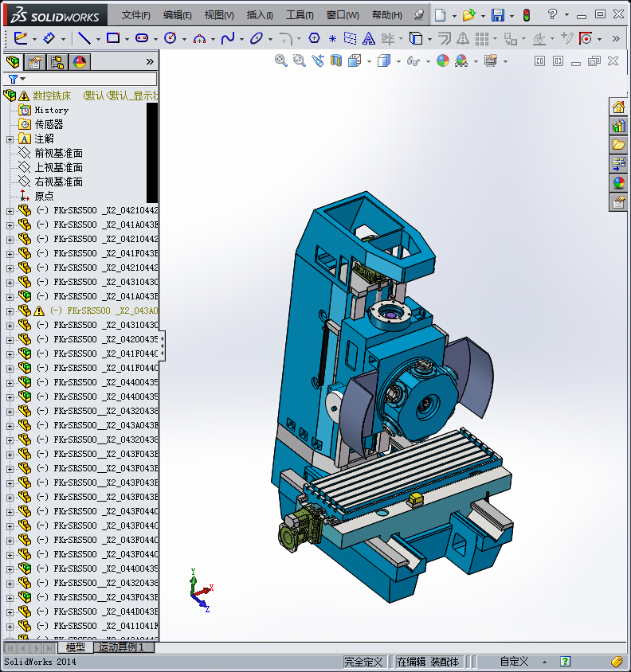Expand the manager panel tabs chevron
The image size is (631, 672).
point(150,62)
